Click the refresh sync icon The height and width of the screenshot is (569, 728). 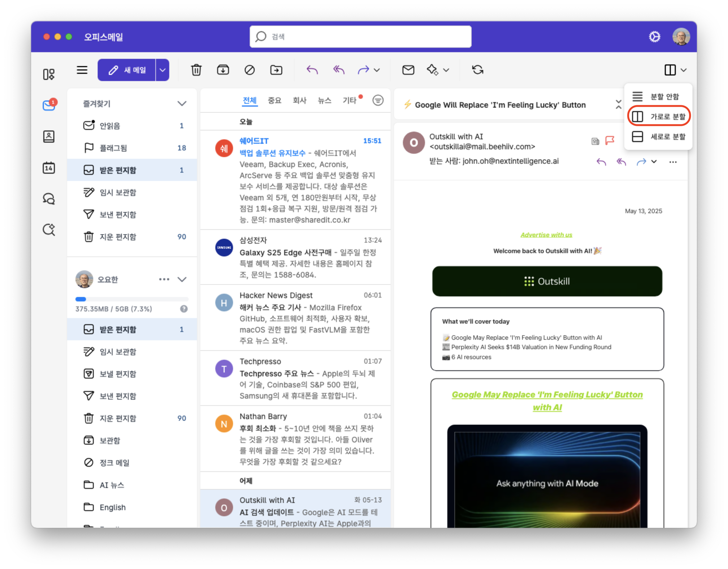[x=478, y=70]
